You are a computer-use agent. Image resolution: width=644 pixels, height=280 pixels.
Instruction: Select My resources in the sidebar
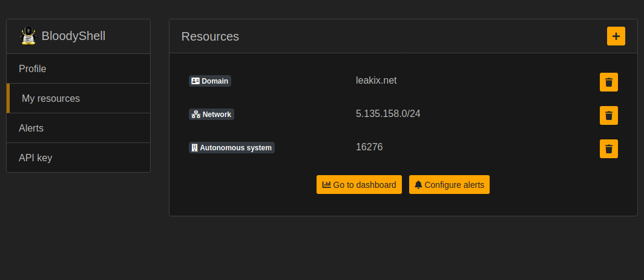[x=79, y=98]
